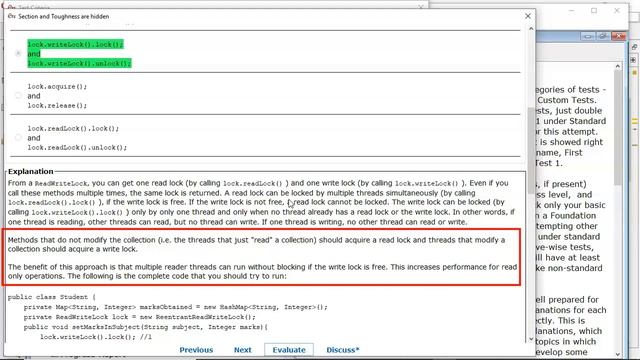The image size is (640, 360).
Task: Click the 'private ReadWriteLock lock' code line
Action: (140, 317)
